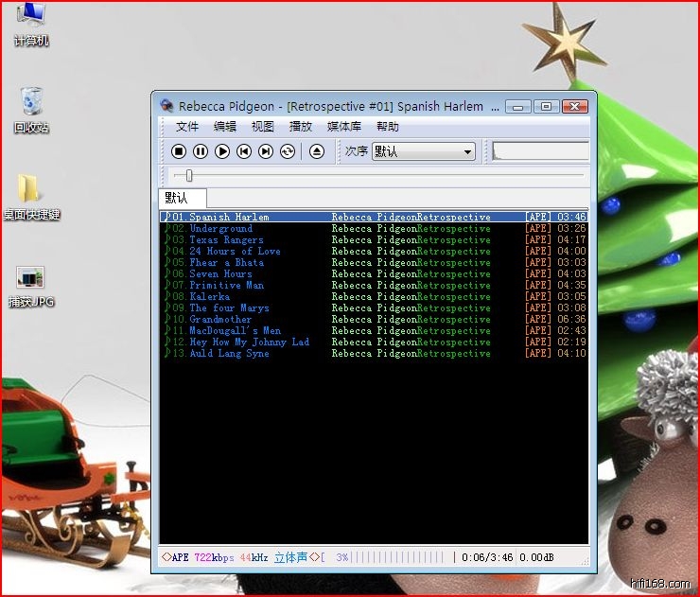Skip to the next track

[x=266, y=151]
